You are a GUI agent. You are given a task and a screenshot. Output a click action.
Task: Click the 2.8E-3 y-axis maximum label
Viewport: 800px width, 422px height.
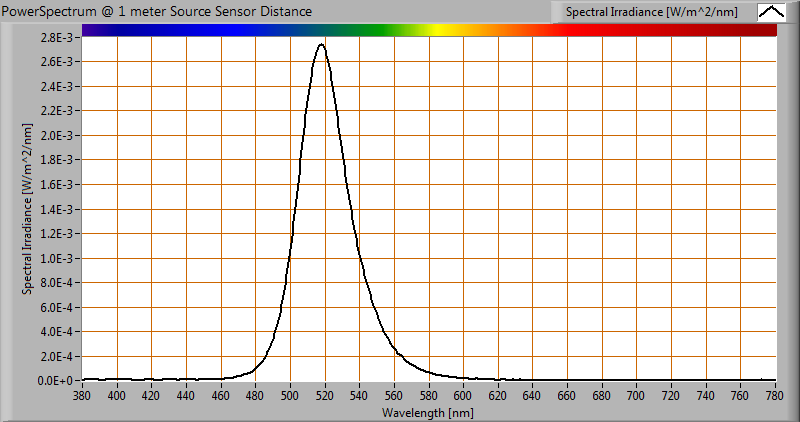click(55, 37)
